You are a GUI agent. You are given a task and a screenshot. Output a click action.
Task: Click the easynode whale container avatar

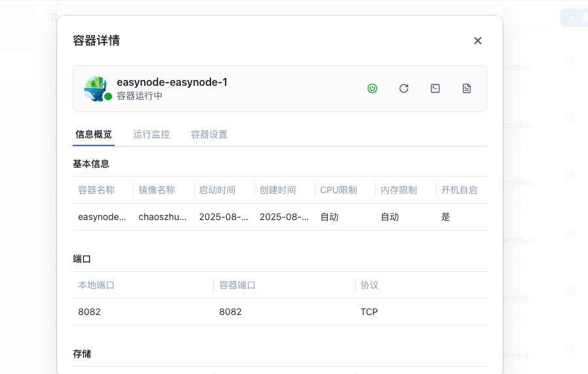pyautogui.click(x=95, y=88)
